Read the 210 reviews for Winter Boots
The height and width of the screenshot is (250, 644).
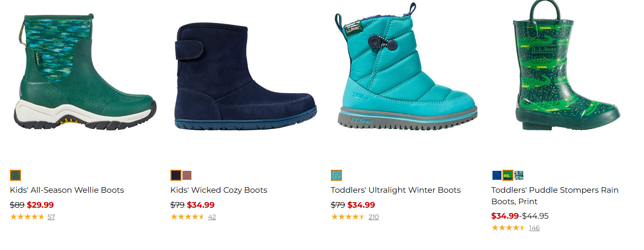373,217
